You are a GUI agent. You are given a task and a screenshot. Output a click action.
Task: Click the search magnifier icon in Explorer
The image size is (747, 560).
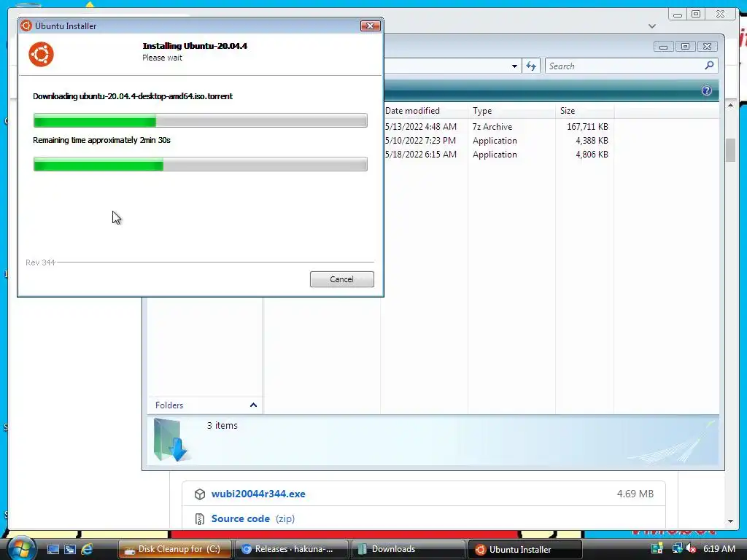[x=709, y=65]
